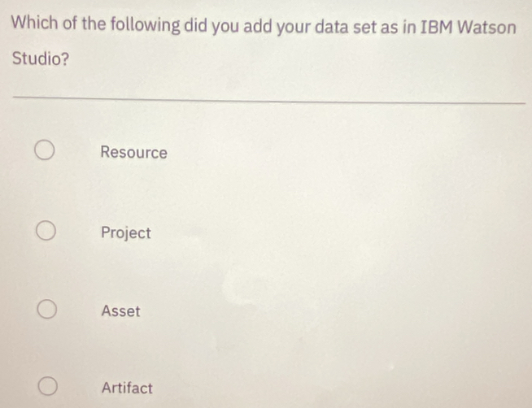Click the words "as in" in the question
The height and width of the screenshot is (408, 532).
tap(395, 25)
